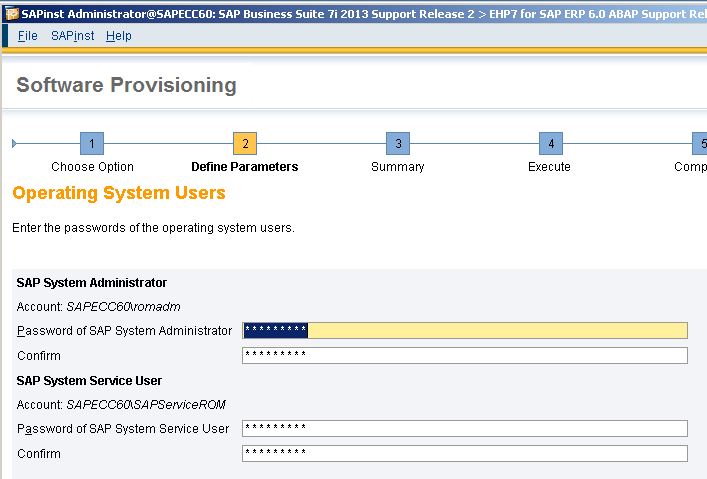Image resolution: width=707 pixels, height=479 pixels.
Task: Click the Account SAPECC60\SAPServiceROM text
Action: (121, 405)
